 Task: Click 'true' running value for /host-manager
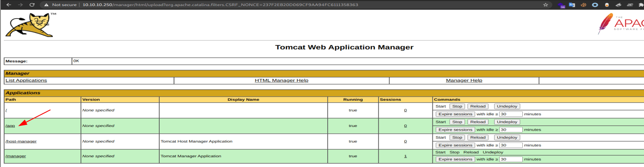point(353,142)
